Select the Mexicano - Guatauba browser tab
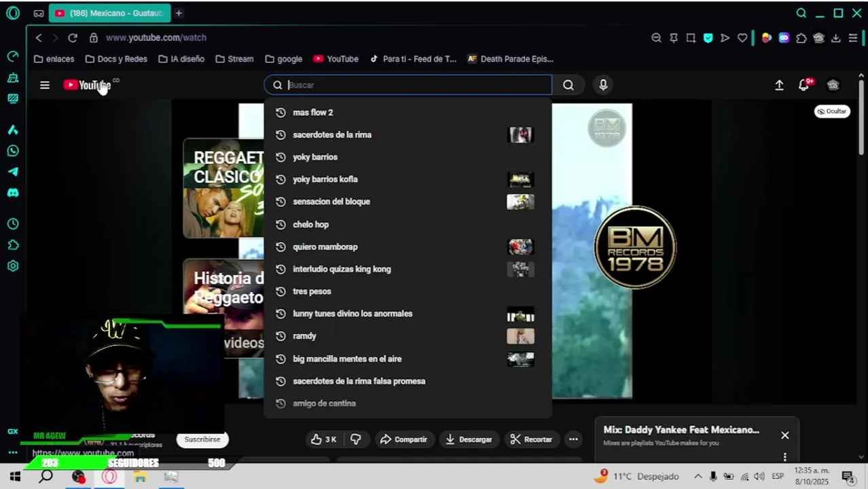The width and height of the screenshot is (868, 489). click(110, 13)
